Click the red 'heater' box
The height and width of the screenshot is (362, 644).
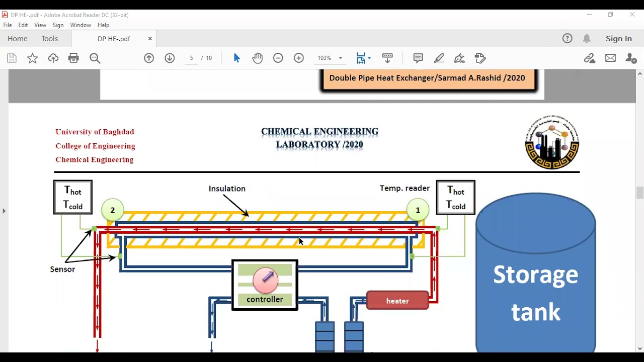(397, 301)
